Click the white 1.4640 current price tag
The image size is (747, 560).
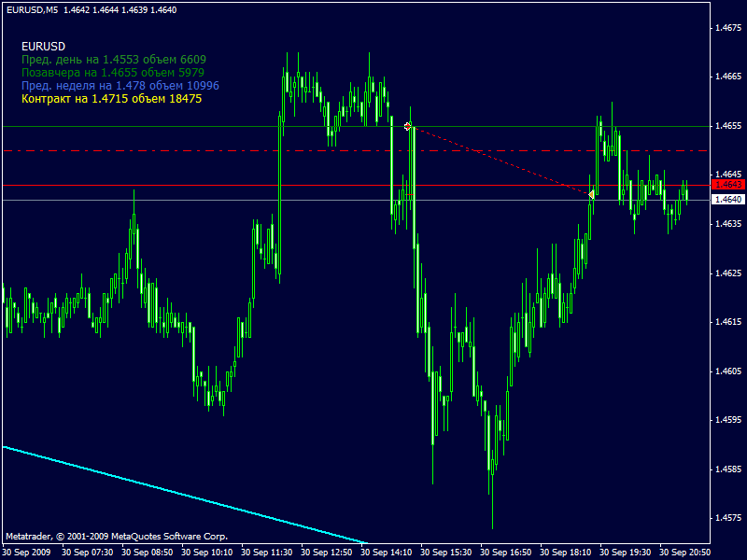727,199
